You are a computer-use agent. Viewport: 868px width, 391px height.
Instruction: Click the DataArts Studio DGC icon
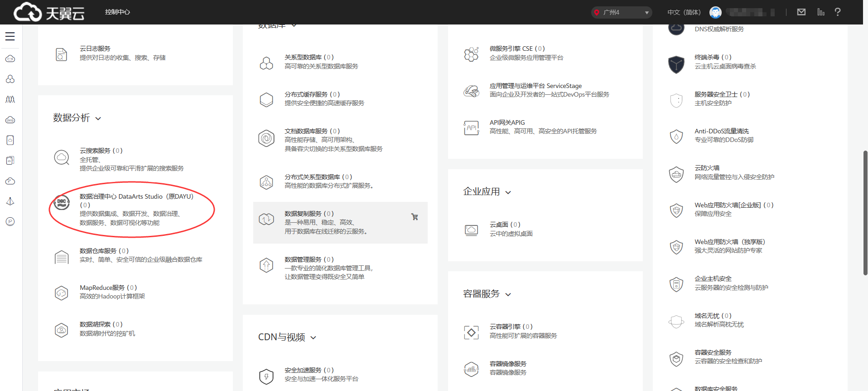[62, 202]
